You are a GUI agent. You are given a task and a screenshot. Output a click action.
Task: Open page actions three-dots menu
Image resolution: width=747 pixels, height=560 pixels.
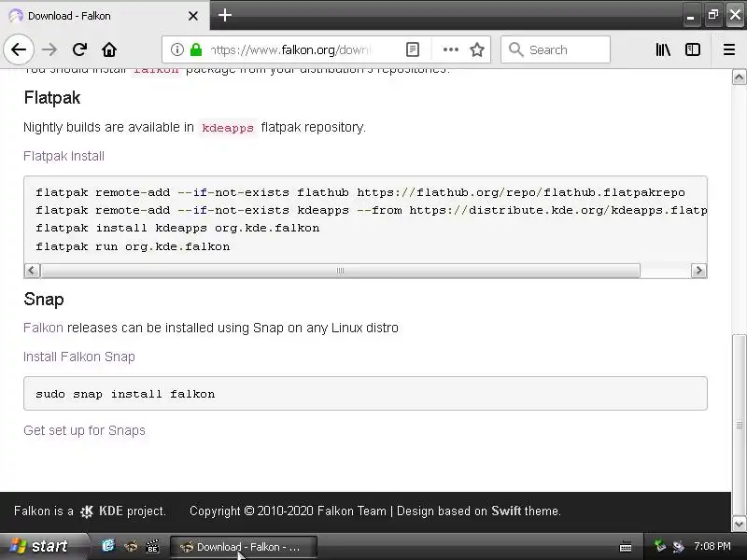(x=450, y=49)
